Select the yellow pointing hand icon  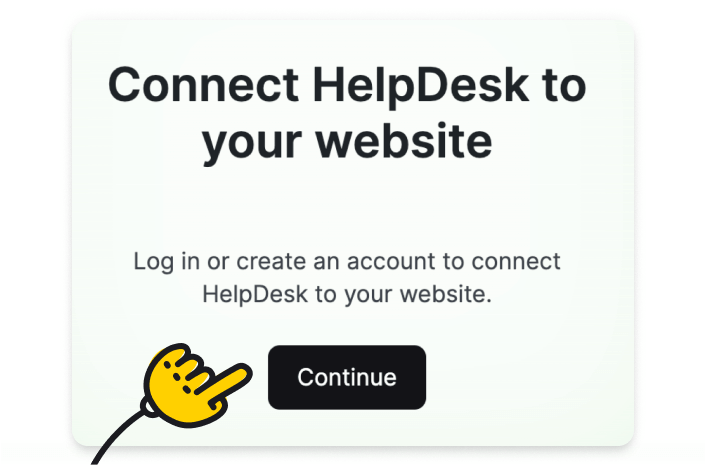(197, 385)
